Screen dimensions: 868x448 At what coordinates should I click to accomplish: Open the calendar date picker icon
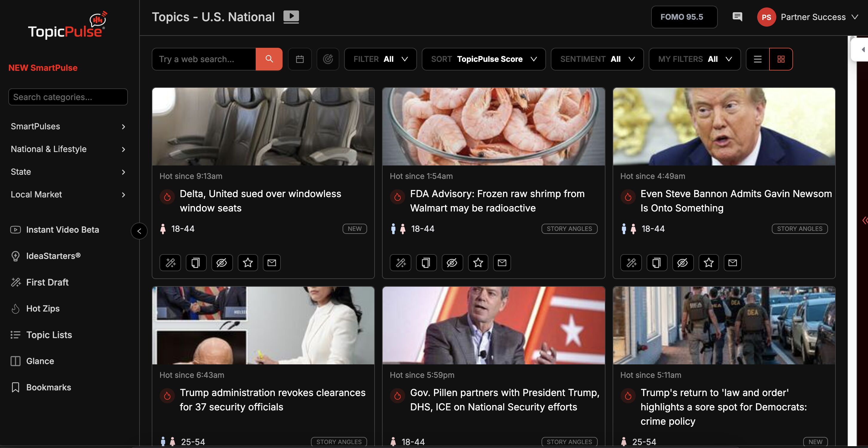point(300,59)
